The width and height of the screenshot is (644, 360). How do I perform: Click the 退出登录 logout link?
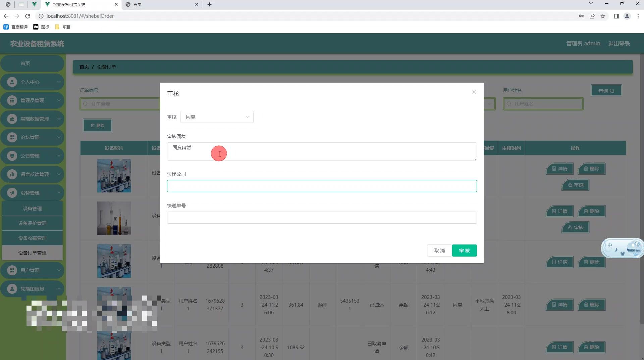pyautogui.click(x=619, y=43)
